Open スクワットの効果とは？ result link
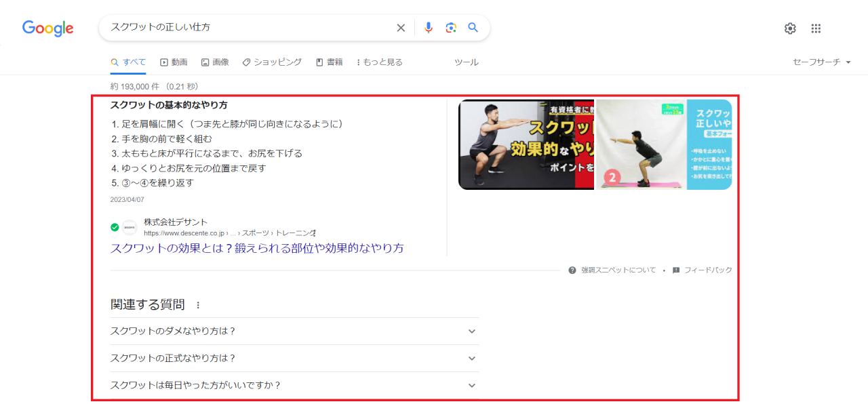 pyautogui.click(x=257, y=248)
